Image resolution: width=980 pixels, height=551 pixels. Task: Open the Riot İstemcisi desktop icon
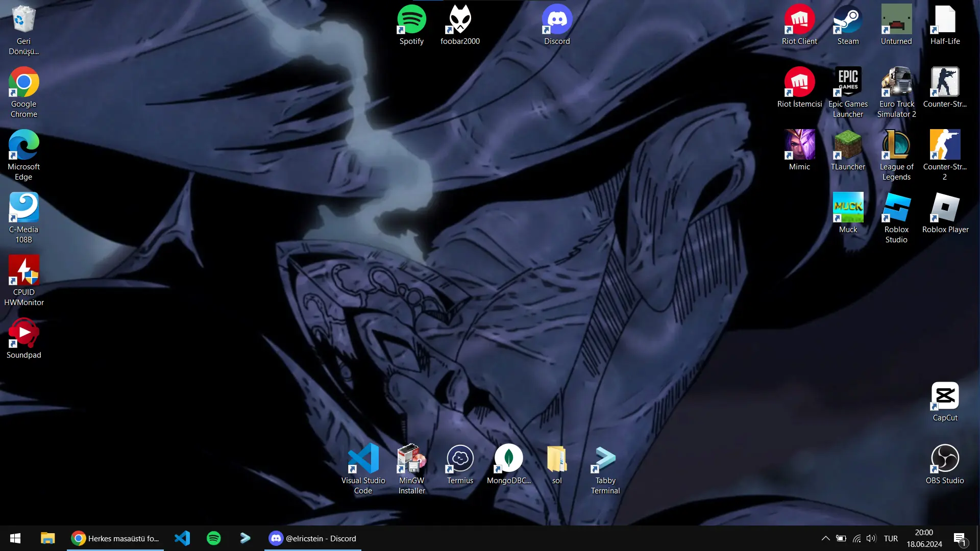coord(799,87)
